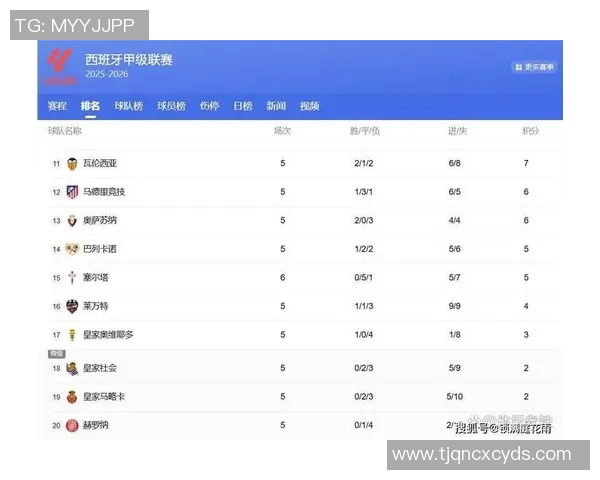Screen dimensions: 600x480
Task: Click 1/0/4 record in 皇家奥维耶多 row
Action: (x=364, y=335)
